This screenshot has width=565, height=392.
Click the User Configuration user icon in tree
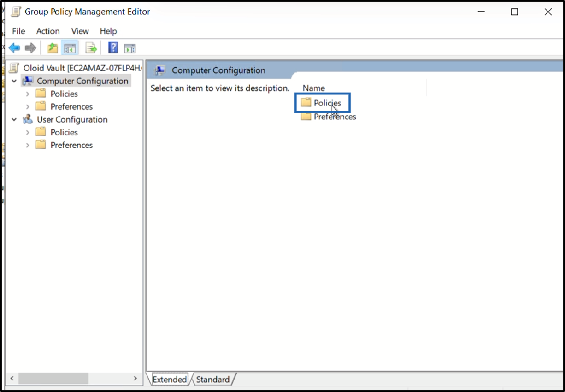point(28,119)
